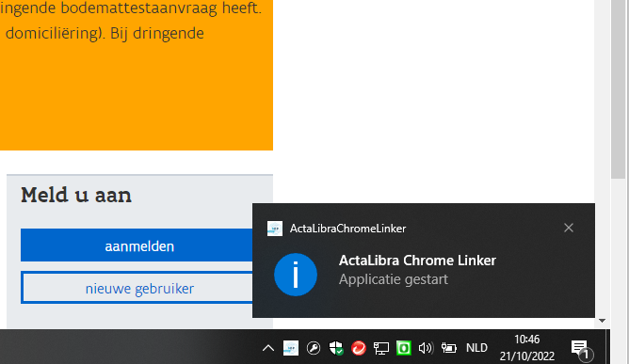Image resolution: width=629 pixels, height=364 pixels.
Task: Open the clock showing 10:46 21/10/2022
Action: click(x=526, y=348)
